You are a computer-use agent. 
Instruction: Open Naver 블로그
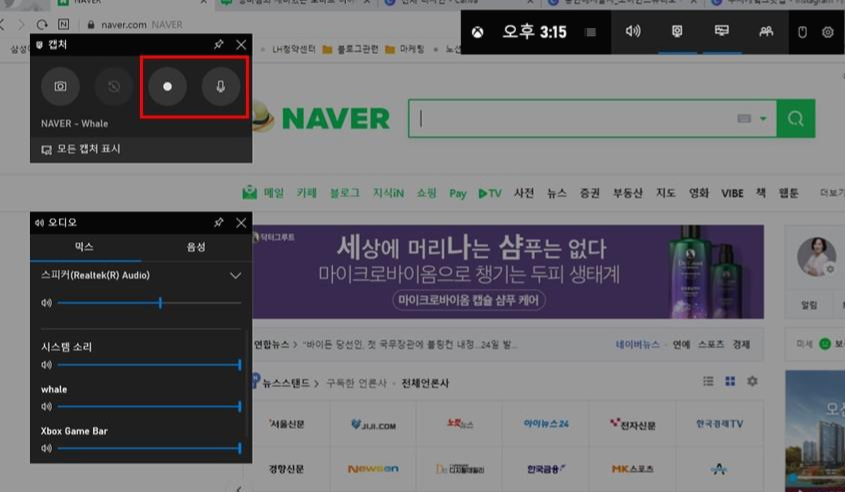coord(344,192)
